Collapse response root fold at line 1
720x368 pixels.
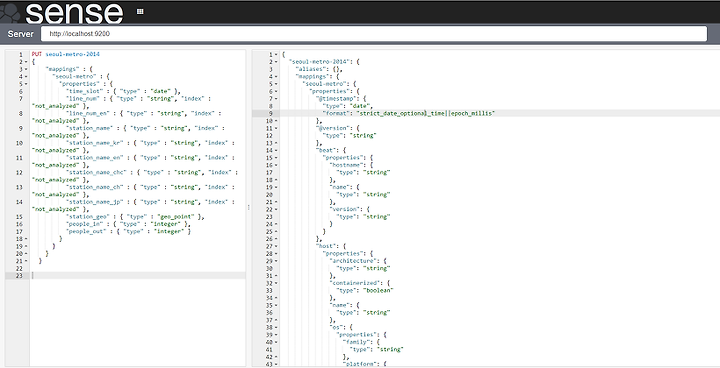(x=276, y=54)
